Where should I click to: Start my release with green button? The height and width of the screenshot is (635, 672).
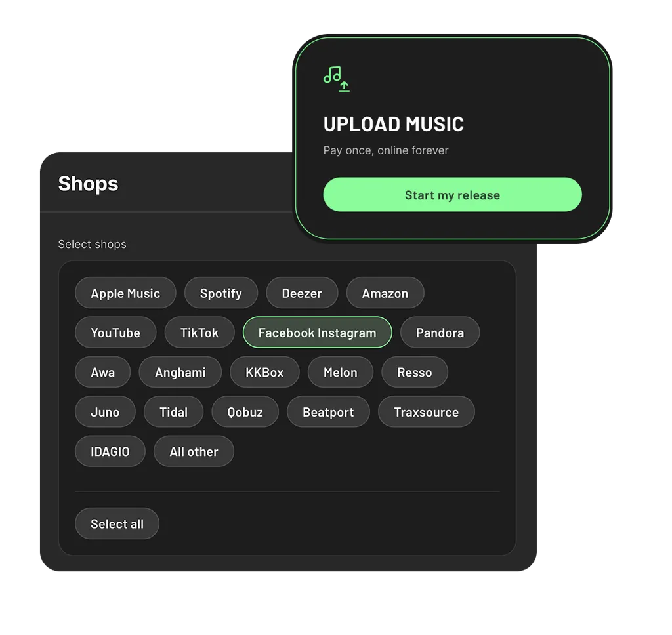click(x=452, y=195)
